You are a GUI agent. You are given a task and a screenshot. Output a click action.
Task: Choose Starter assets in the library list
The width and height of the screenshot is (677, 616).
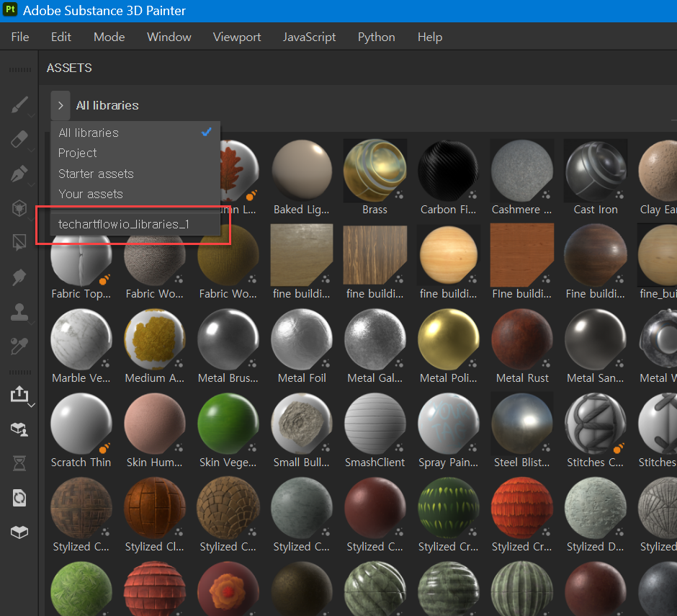[x=135, y=174]
